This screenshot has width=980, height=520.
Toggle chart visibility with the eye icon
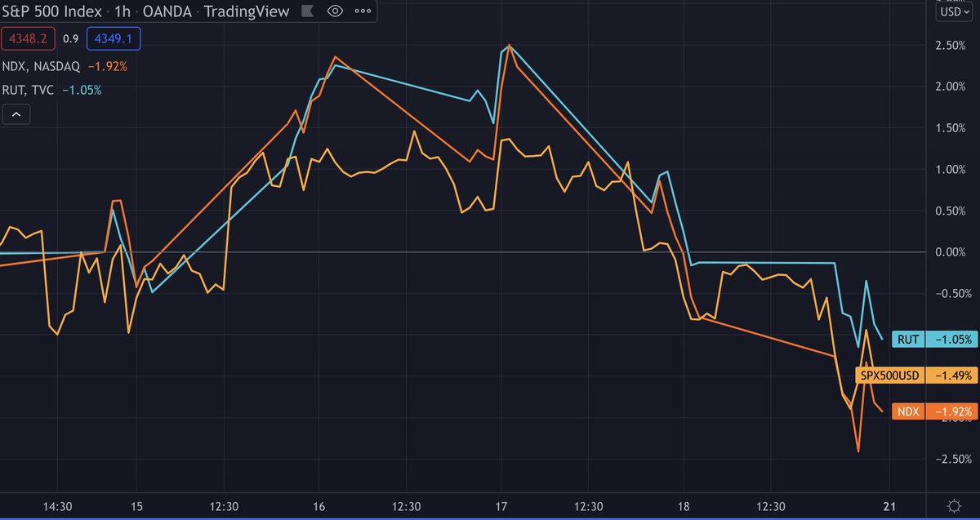[x=335, y=11]
